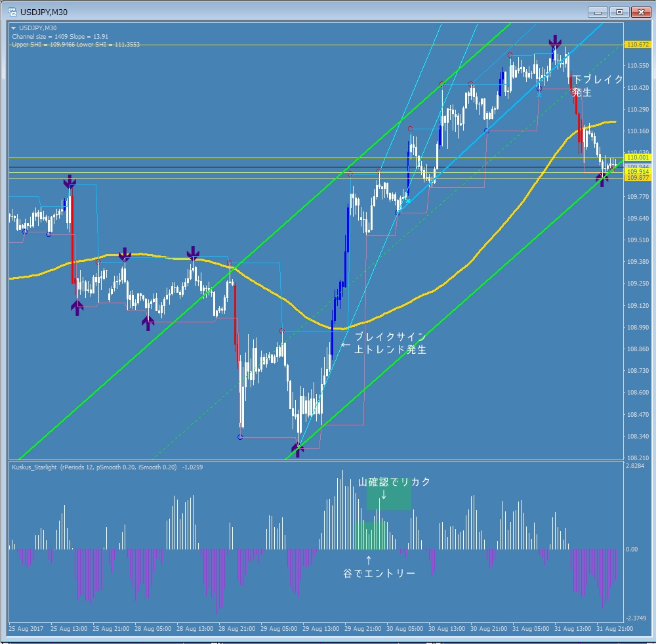Screen dimensions: 656x644
Task: Click the up arrow below the first red candle
Action: tap(77, 307)
